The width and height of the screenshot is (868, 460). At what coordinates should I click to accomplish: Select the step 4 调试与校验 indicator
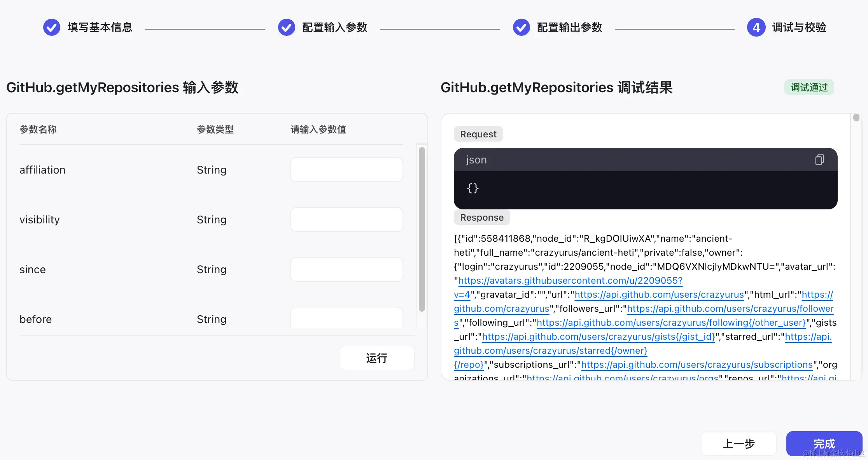tap(756, 27)
